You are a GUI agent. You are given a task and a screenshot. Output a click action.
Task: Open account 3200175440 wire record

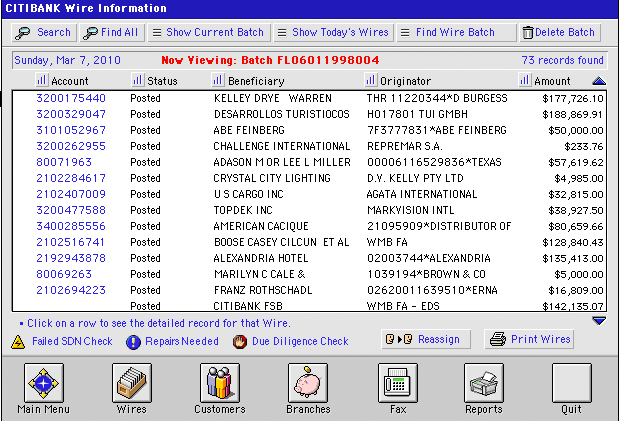[71, 98]
